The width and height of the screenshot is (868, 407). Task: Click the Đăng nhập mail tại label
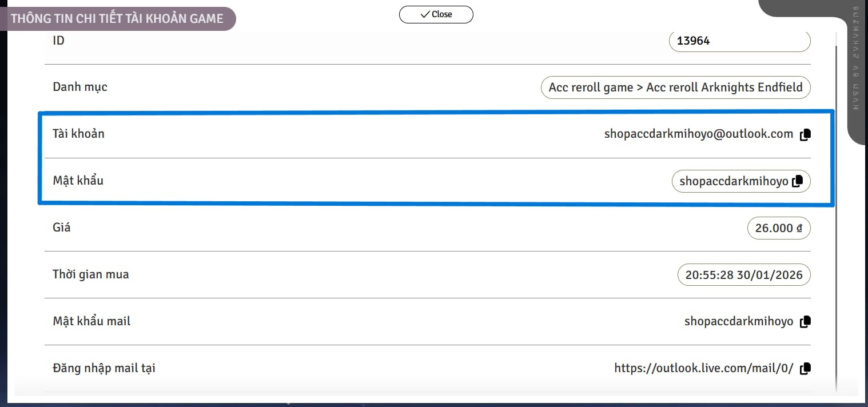coord(103,368)
